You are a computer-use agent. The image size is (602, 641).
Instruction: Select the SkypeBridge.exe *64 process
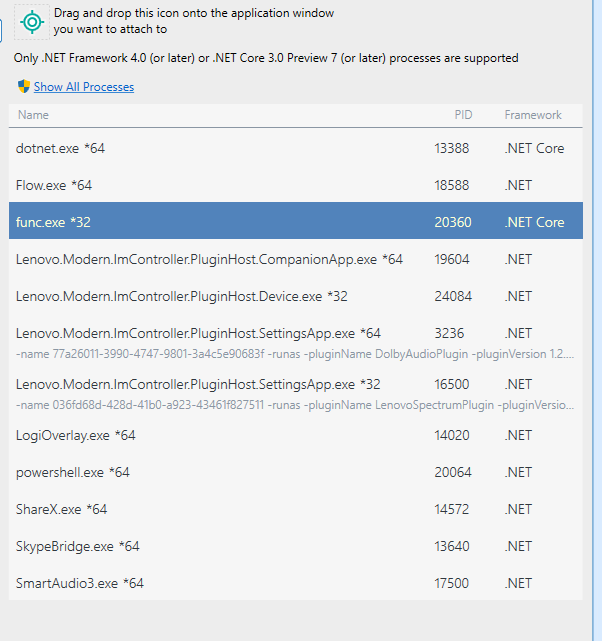(x=296, y=546)
